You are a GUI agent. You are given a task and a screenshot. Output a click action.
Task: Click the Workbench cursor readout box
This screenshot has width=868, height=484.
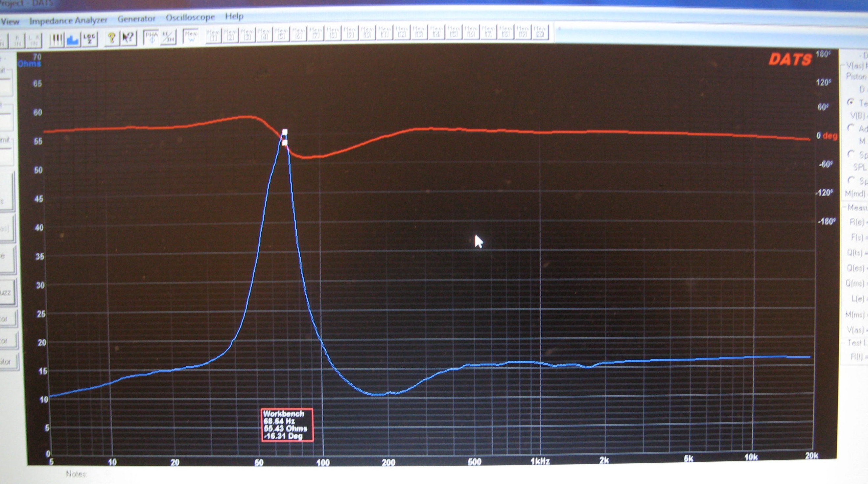[287, 425]
